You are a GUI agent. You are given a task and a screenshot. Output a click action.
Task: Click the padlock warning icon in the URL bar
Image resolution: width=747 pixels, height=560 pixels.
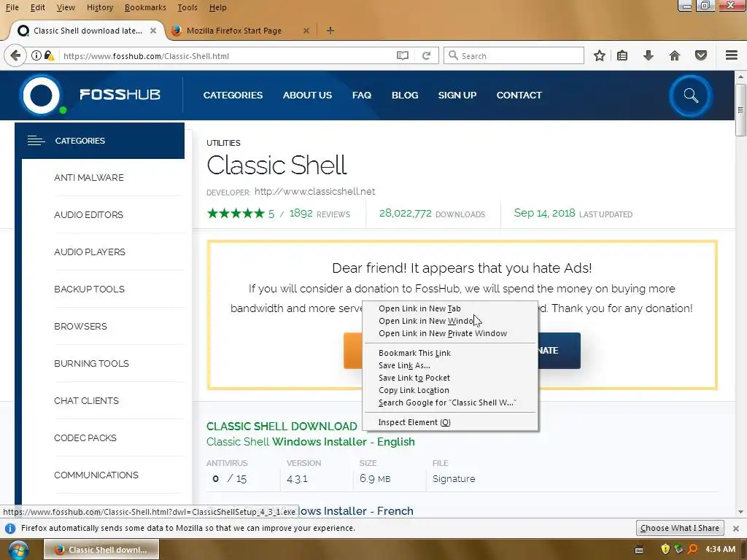click(x=49, y=55)
